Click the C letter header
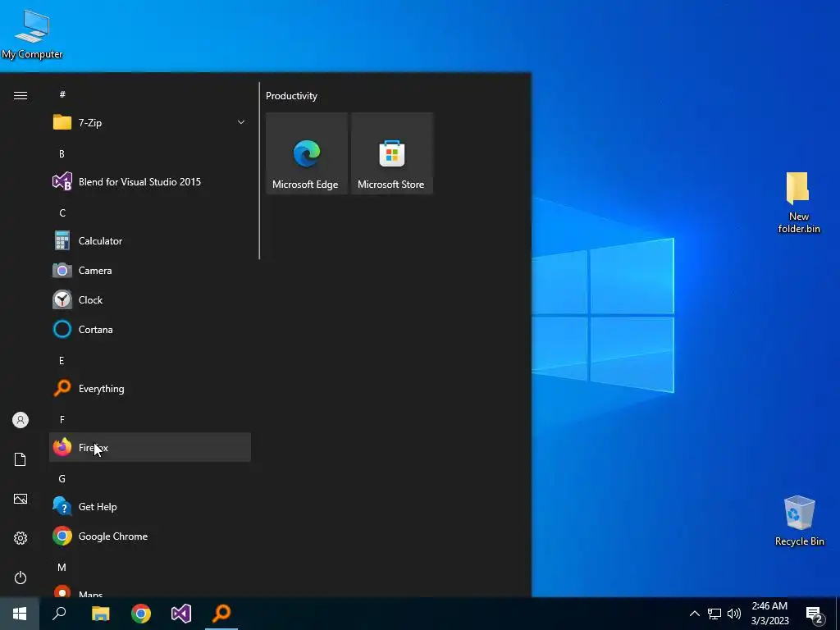 tap(62, 213)
